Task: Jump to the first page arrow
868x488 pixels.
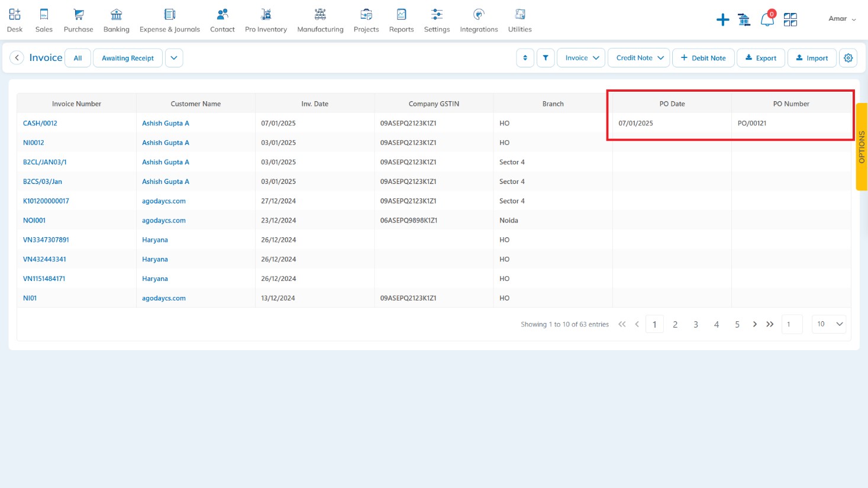Action: click(x=622, y=324)
